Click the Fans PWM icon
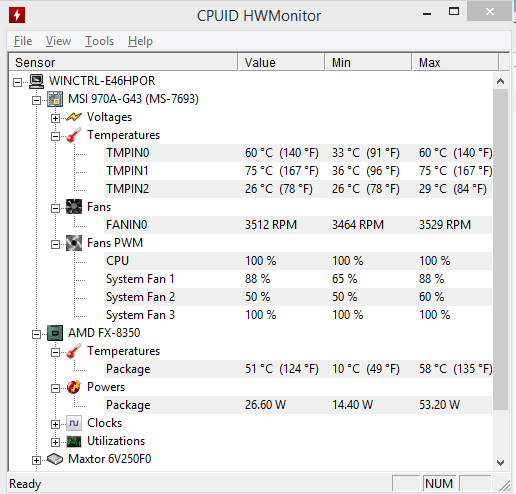The height and width of the screenshot is (494, 516). click(x=74, y=243)
